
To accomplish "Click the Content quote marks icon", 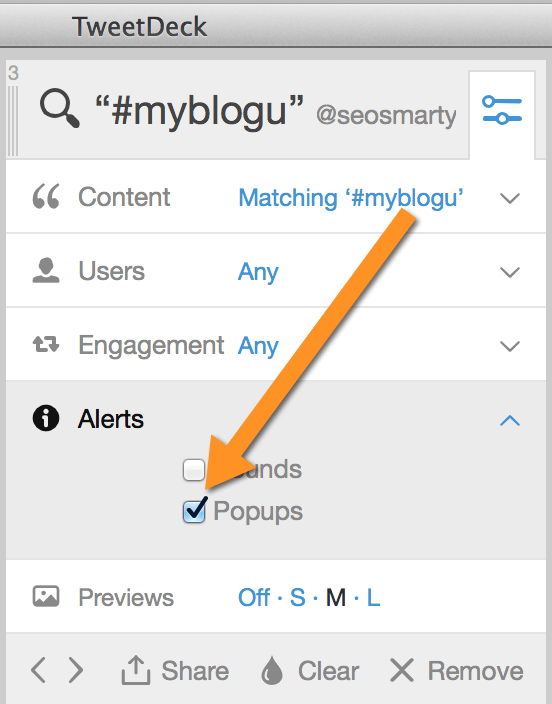I will point(46,197).
